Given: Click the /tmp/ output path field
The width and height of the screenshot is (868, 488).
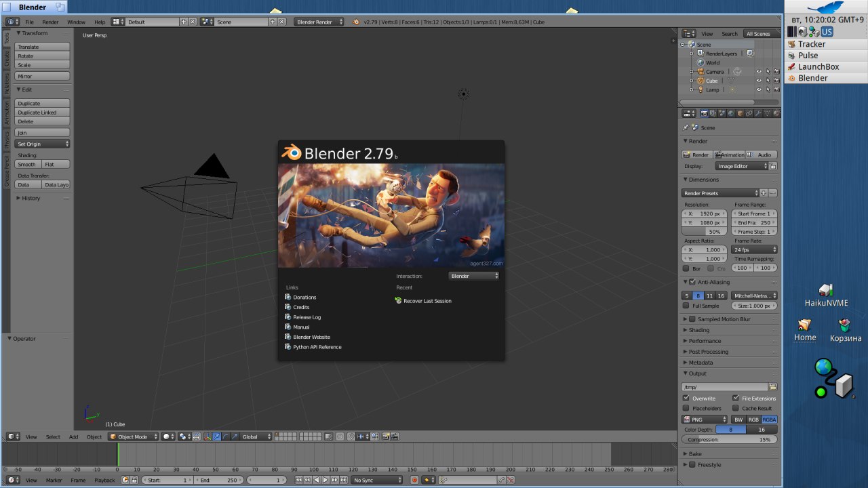Looking at the screenshot, I should point(725,387).
